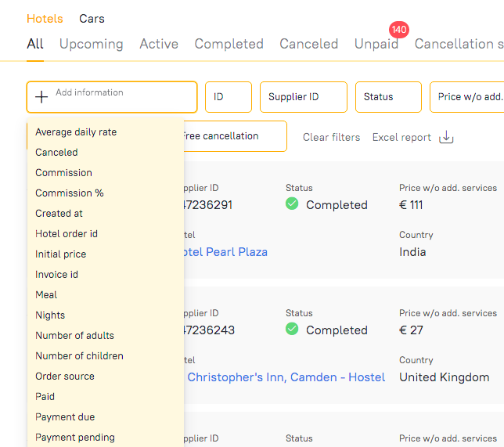504x447 pixels.
Task: Choose Payment due from the list
Action: (x=65, y=417)
